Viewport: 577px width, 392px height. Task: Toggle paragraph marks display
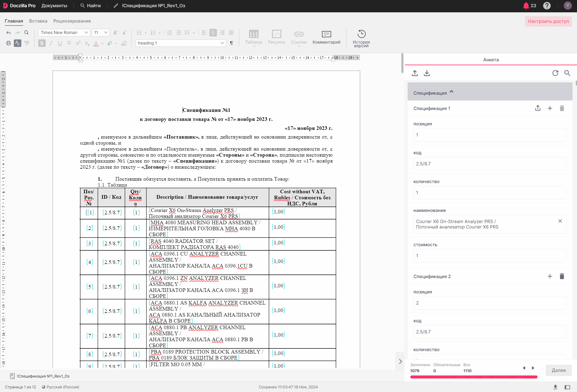point(231,43)
